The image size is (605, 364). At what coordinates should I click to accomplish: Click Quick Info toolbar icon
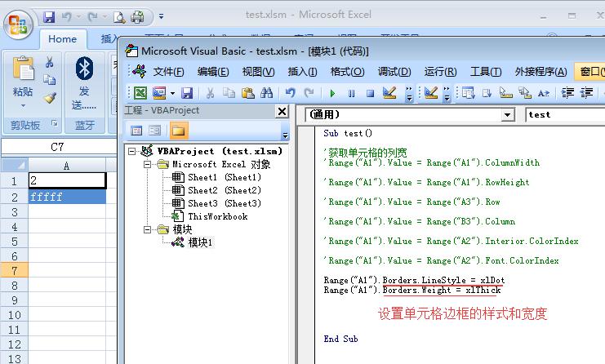[x=506, y=93]
